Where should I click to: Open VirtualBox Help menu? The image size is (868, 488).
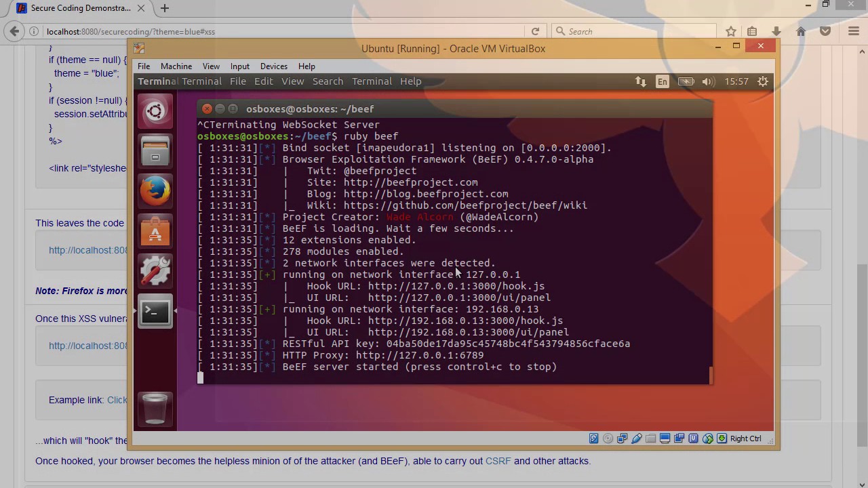307,66
